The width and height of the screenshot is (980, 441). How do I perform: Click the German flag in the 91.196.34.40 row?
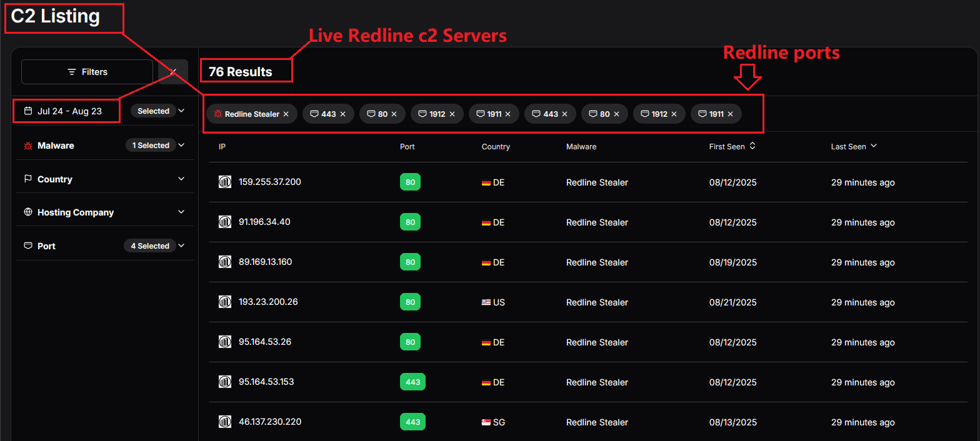point(486,223)
